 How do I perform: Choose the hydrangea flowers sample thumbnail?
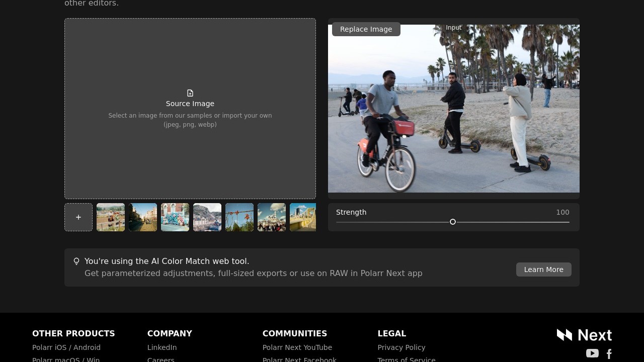175,217
